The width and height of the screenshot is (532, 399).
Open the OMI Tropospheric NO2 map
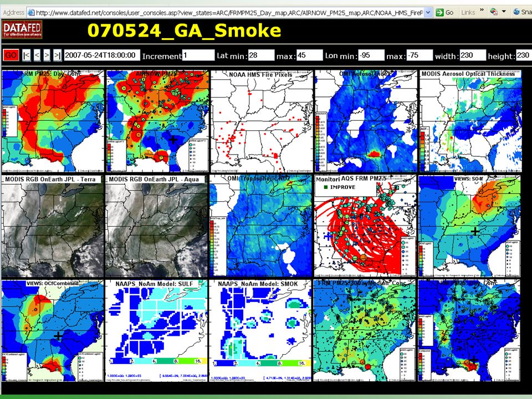[260, 226]
